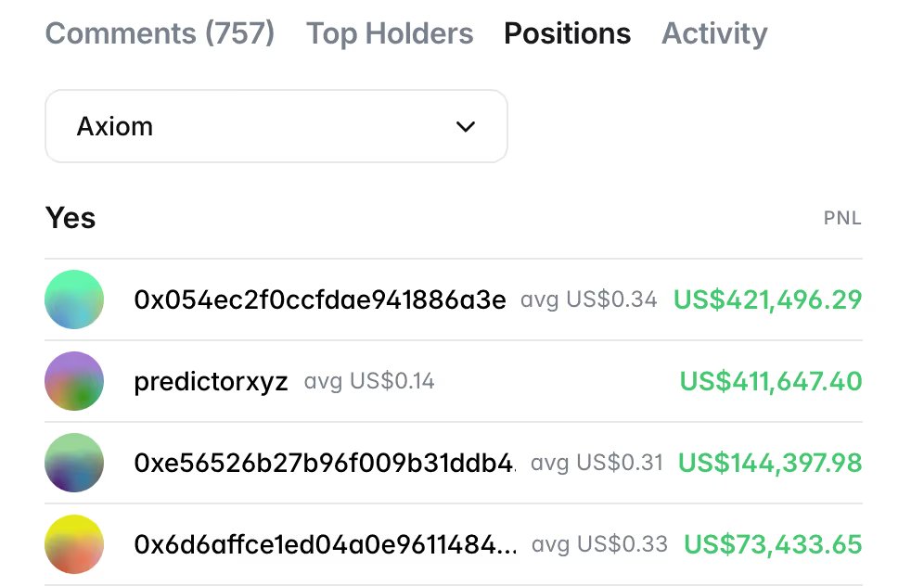Click the PNL column header
The image size is (924, 586).
coord(842,219)
